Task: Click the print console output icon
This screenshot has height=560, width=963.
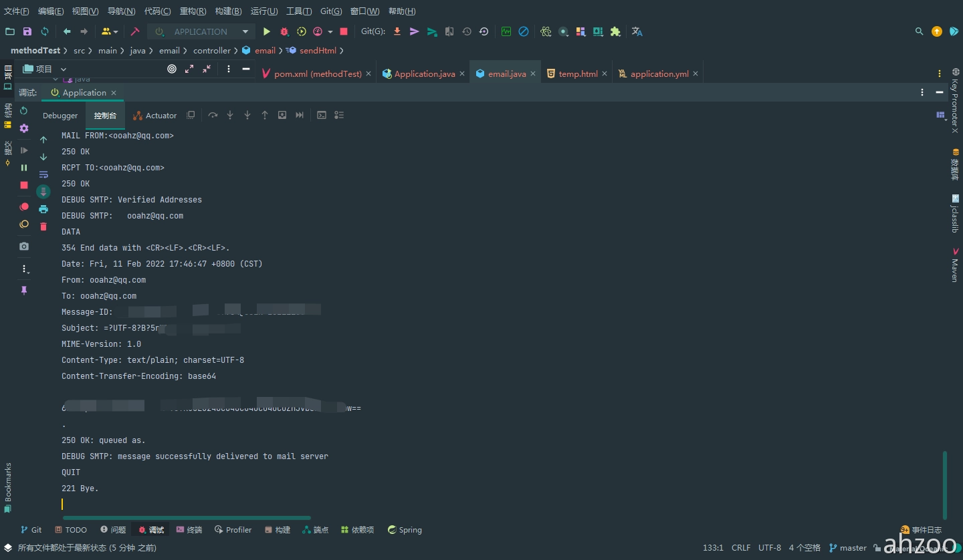Action: (x=43, y=209)
